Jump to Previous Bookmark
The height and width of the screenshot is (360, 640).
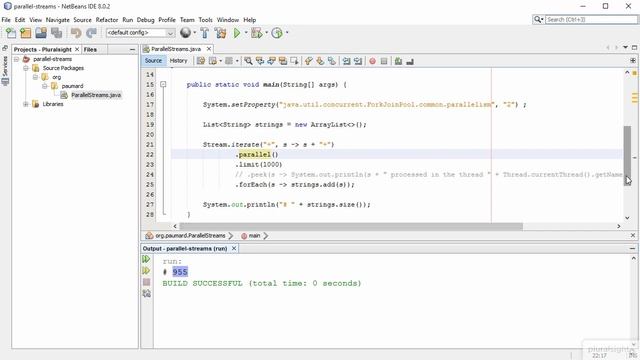coord(309,61)
